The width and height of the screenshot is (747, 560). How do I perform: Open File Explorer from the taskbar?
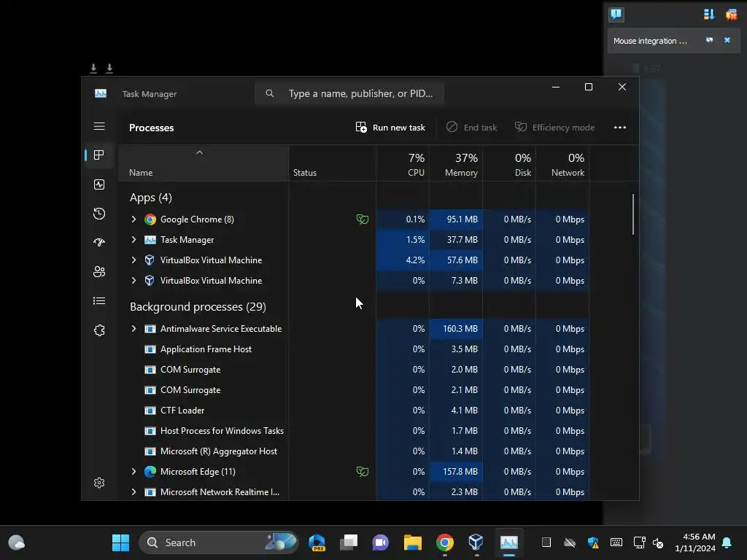point(413,542)
